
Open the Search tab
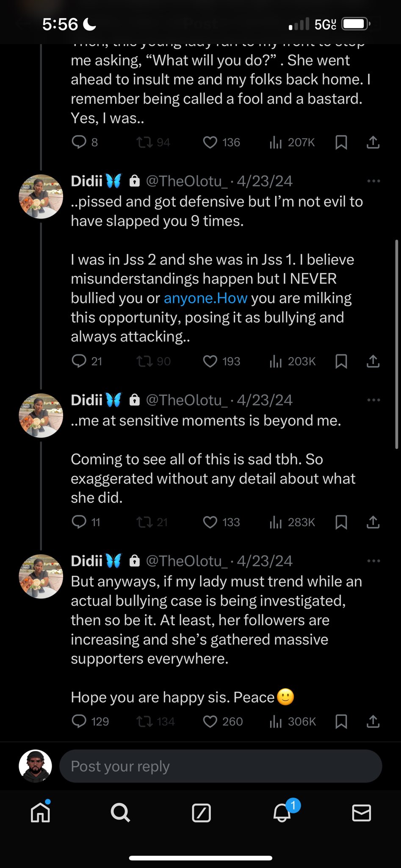pos(120,813)
